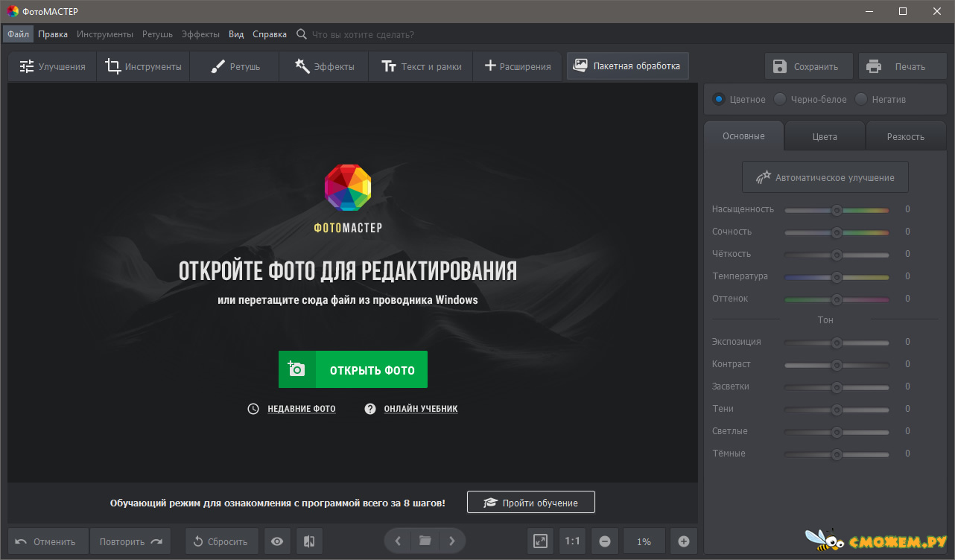
Task: Click the ФотоМАСТЕР logo in title bar
Action: point(12,11)
